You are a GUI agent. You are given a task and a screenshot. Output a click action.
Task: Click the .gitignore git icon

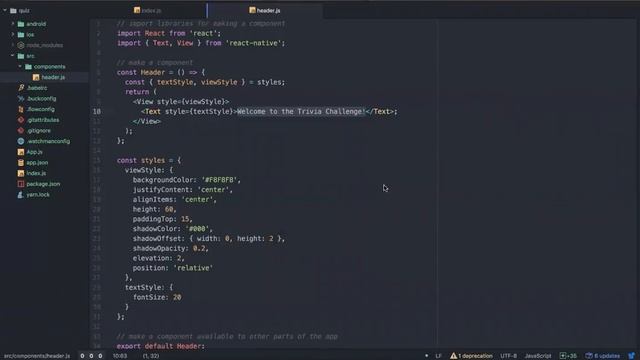pos(21,131)
